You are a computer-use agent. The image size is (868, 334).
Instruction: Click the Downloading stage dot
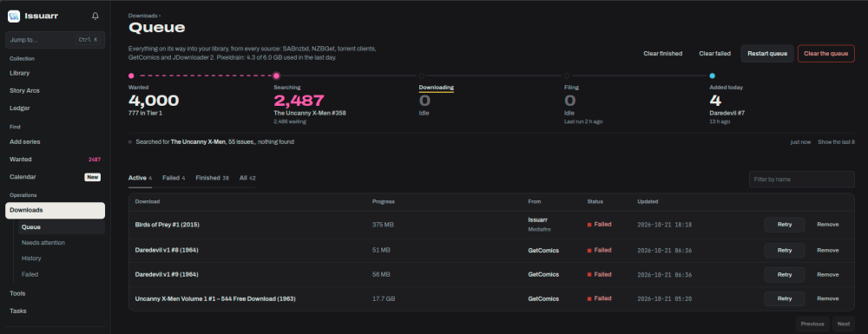pyautogui.click(x=422, y=75)
